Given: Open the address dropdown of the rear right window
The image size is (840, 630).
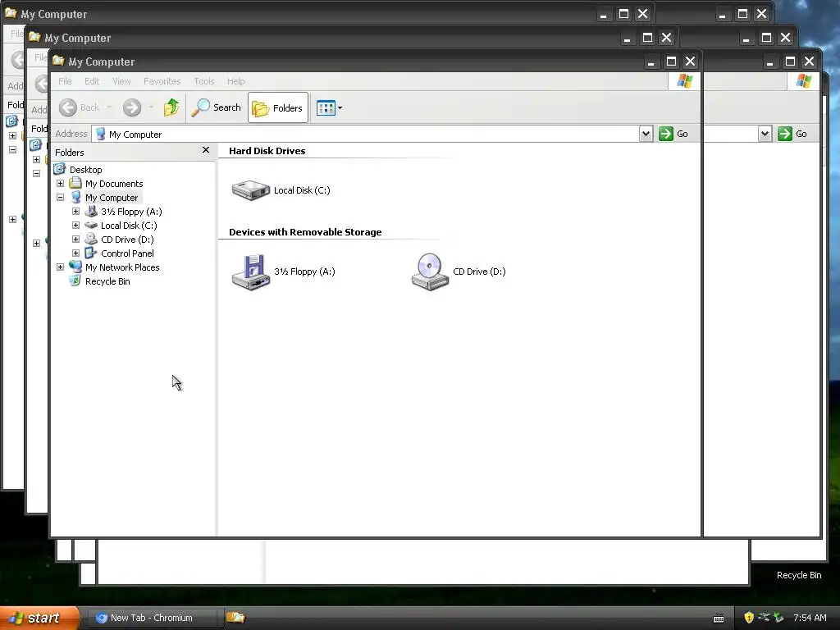Looking at the screenshot, I should (765, 134).
